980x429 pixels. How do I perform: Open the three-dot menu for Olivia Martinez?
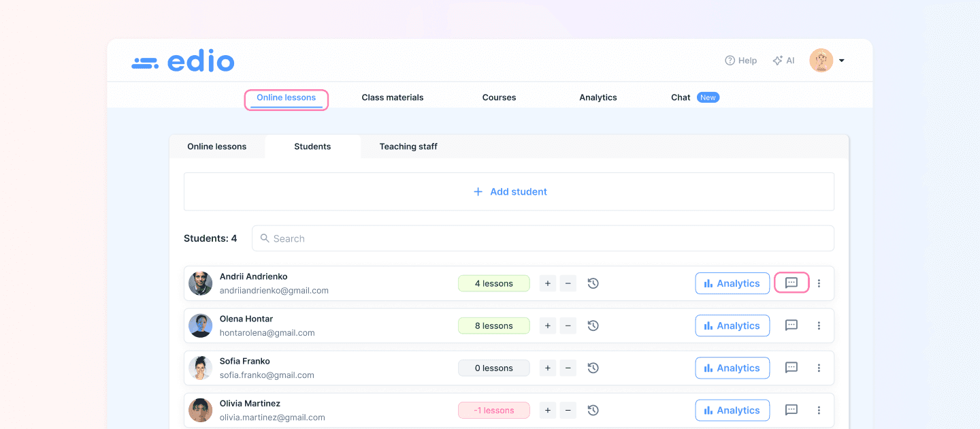(x=819, y=410)
